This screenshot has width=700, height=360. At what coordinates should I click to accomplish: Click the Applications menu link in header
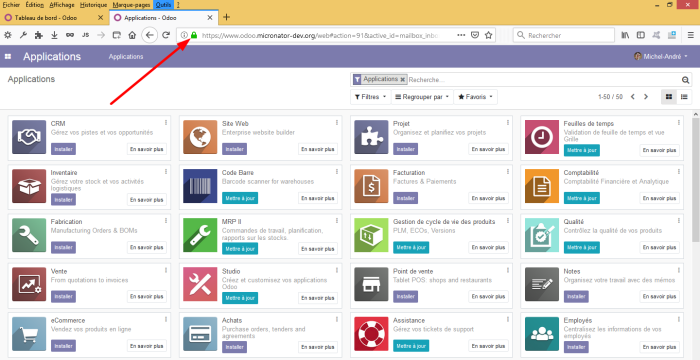[126, 57]
